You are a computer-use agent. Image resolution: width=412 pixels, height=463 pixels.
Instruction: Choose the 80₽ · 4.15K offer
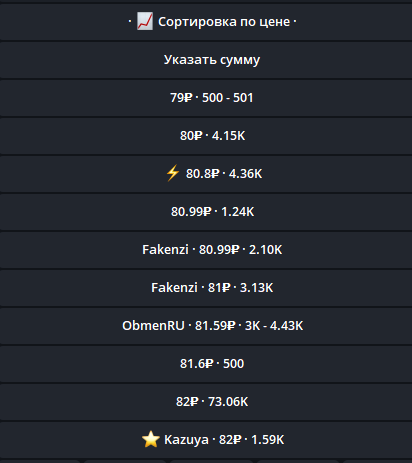(206, 136)
